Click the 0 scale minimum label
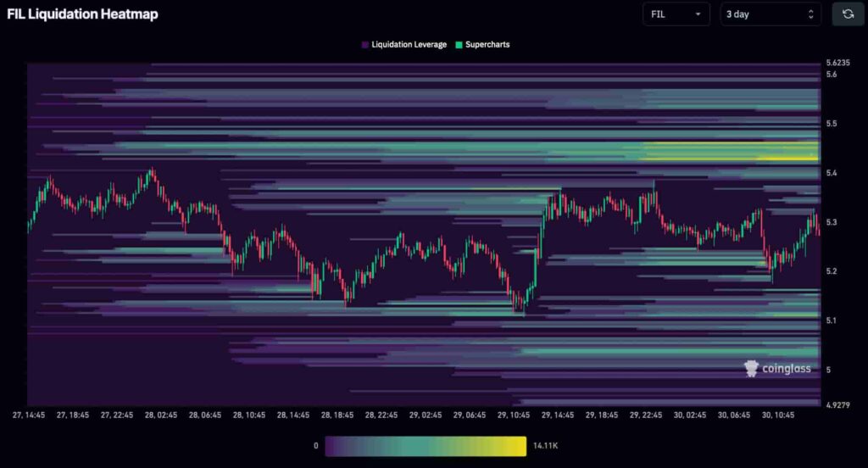The height and width of the screenshot is (468, 868). click(316, 446)
